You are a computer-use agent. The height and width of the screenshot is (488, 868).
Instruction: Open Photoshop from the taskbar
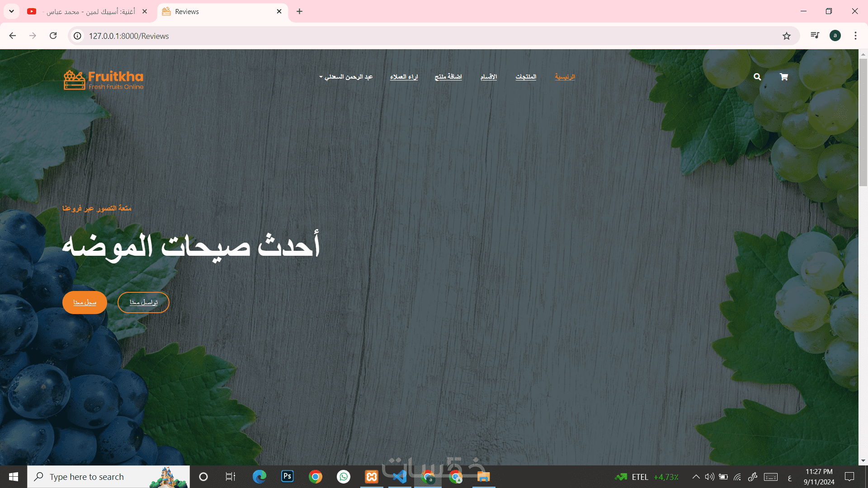[287, 477]
